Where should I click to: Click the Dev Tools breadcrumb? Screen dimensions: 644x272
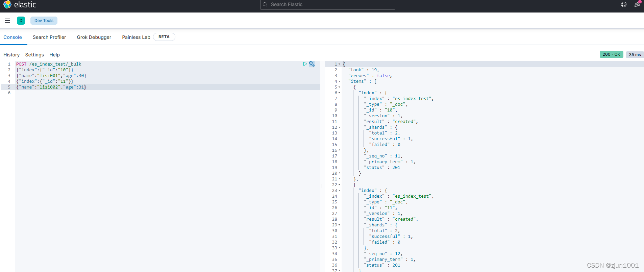pos(44,21)
